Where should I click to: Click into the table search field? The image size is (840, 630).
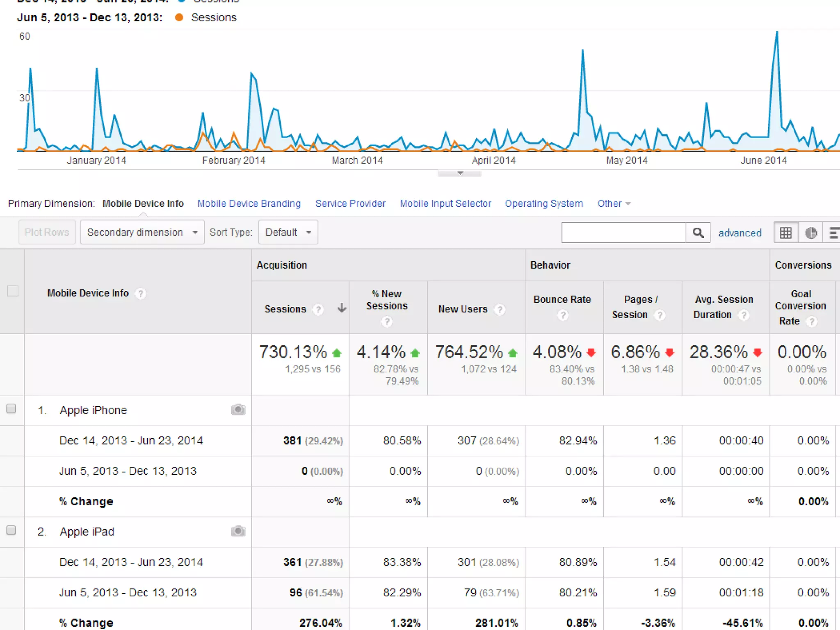[x=623, y=233]
